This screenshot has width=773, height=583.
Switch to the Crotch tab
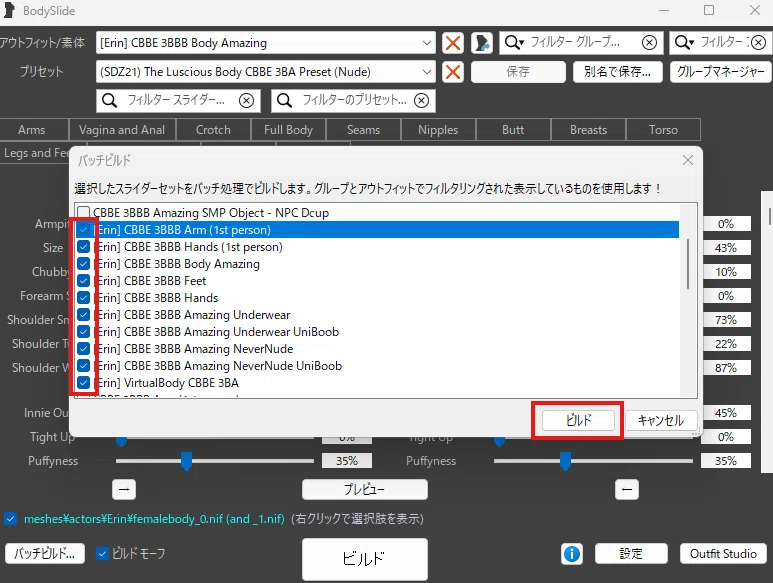(213, 130)
